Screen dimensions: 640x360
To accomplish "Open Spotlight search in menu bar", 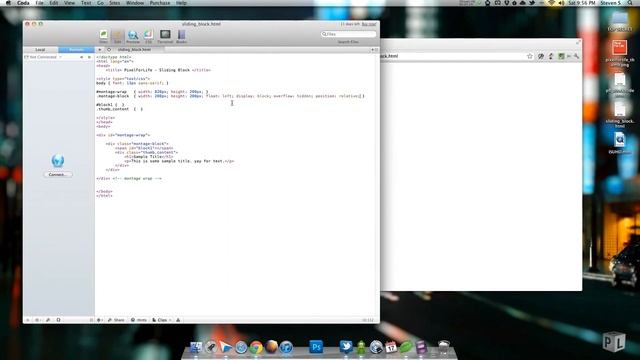I will point(630,3).
